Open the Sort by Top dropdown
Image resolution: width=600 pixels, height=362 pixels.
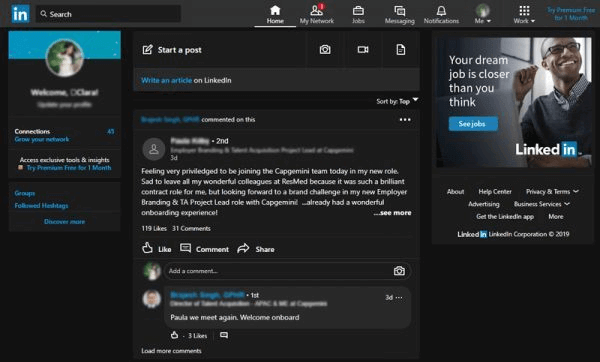point(397,101)
